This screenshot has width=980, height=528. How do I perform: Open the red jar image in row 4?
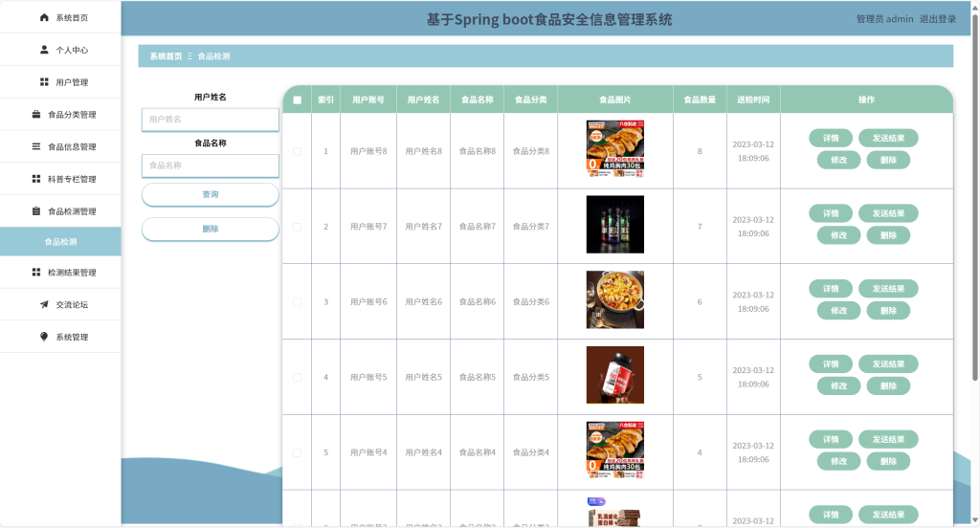pyautogui.click(x=615, y=375)
